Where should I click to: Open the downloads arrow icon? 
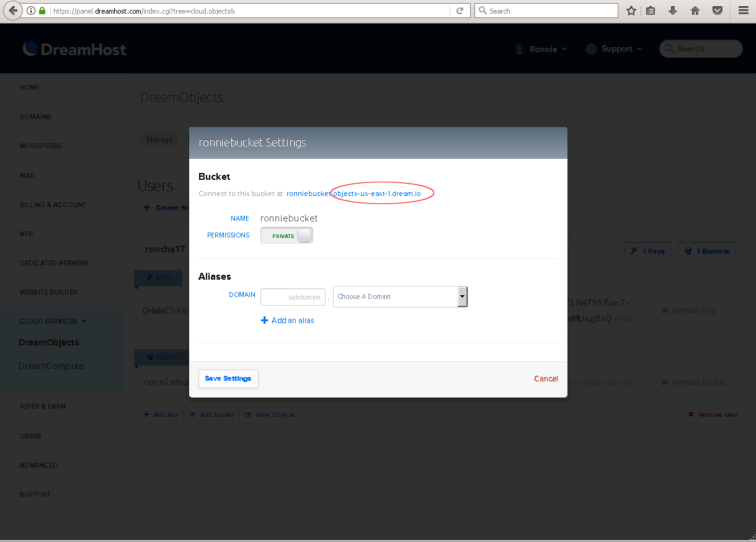(672, 11)
